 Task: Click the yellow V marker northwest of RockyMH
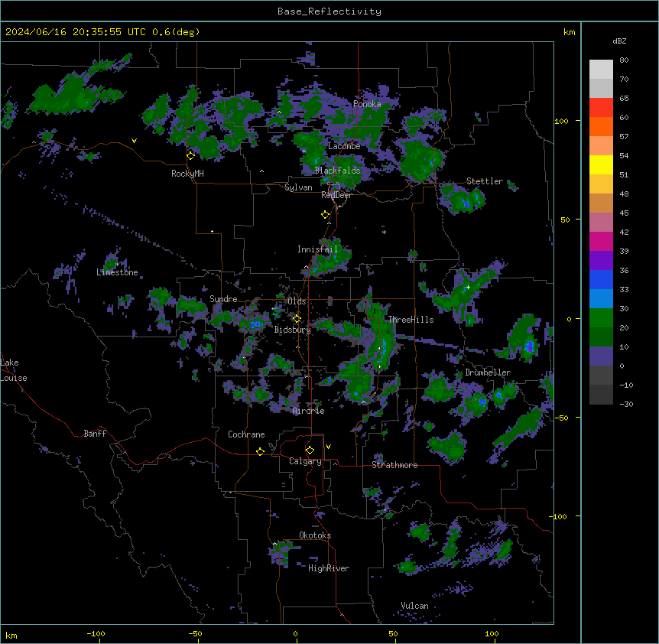point(134,141)
